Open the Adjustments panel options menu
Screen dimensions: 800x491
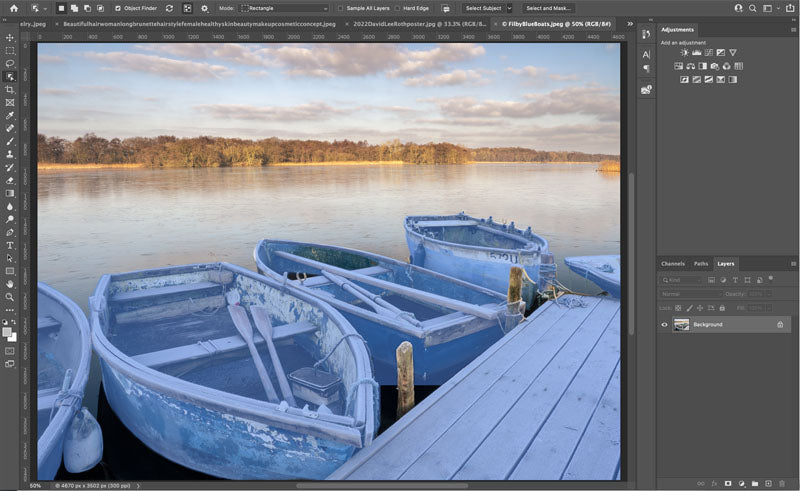[x=791, y=30]
